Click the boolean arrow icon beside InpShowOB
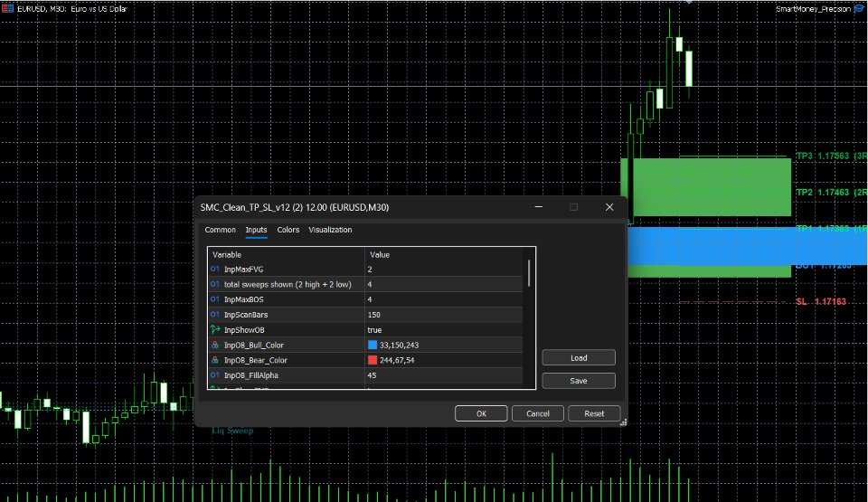The image size is (868, 502). click(215, 329)
